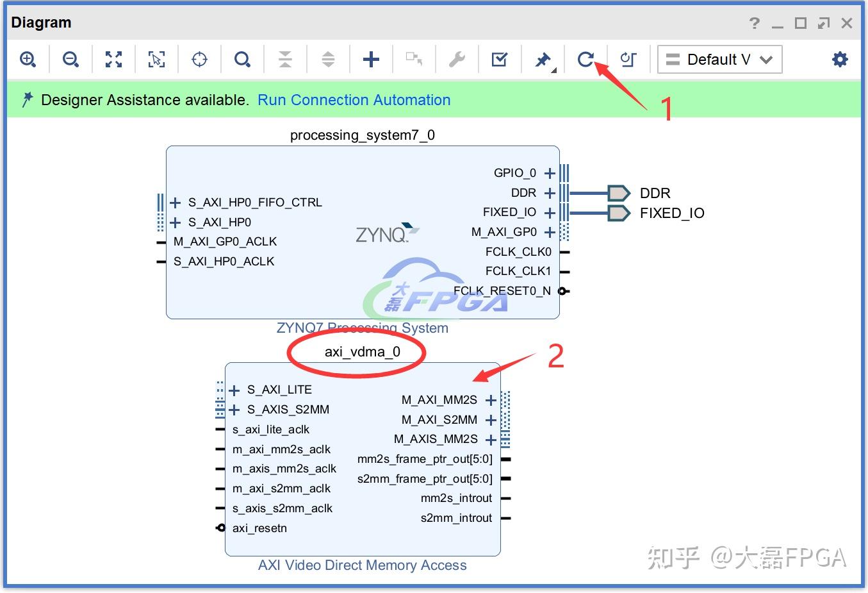Screen dimensions: 868x593
Task: Click the Run Connection Automation link
Action: (354, 100)
